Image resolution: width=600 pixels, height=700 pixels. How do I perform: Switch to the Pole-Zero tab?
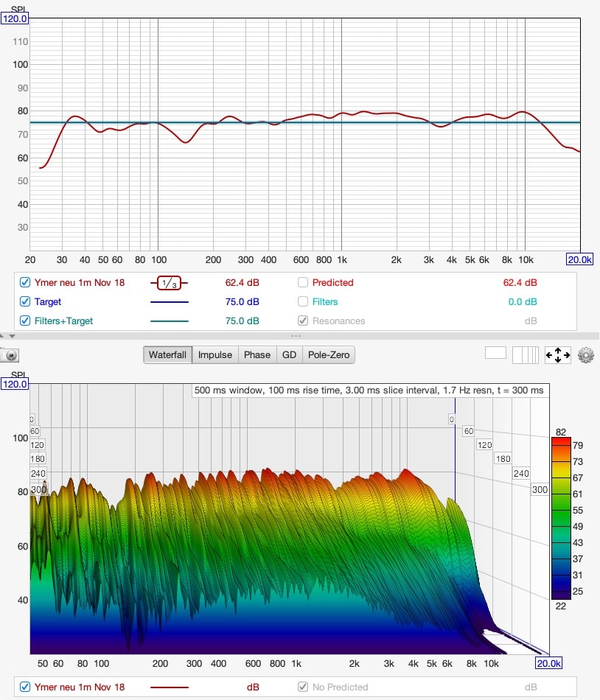click(329, 354)
